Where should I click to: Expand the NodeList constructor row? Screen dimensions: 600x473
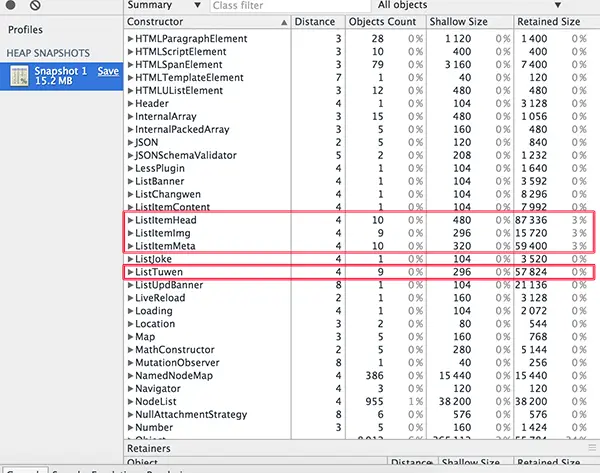(x=130, y=402)
